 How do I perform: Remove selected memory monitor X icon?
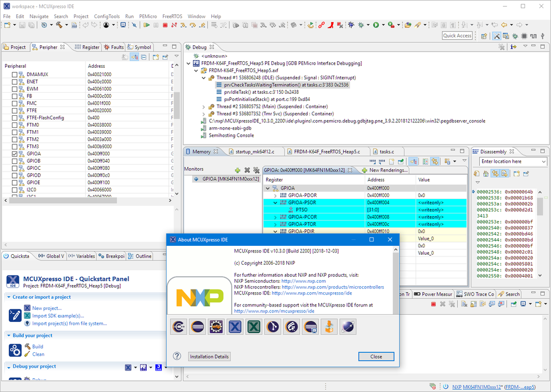coord(247,170)
